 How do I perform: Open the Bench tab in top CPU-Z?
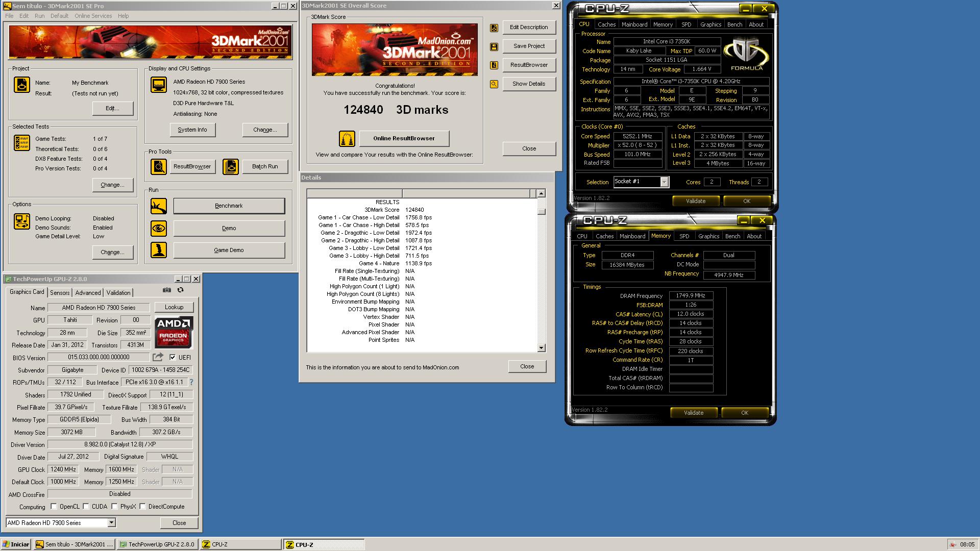pyautogui.click(x=734, y=24)
